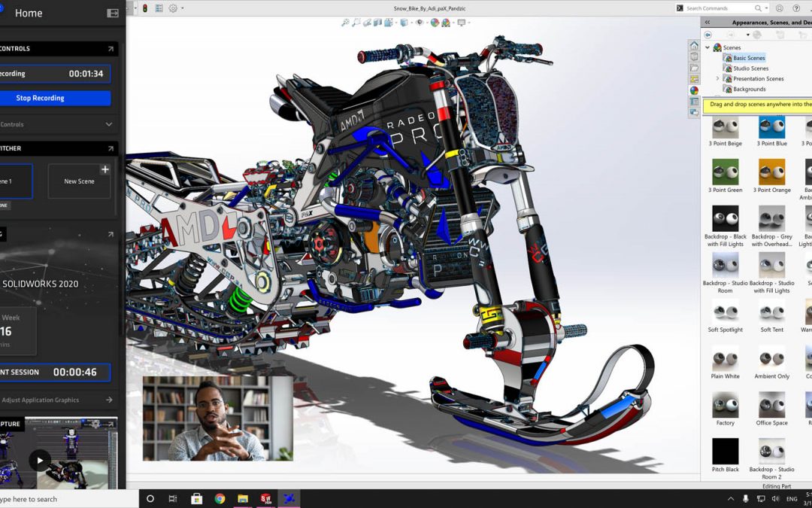Open the file properties list icon
Screen dimensions: 812x508
coord(159,8)
